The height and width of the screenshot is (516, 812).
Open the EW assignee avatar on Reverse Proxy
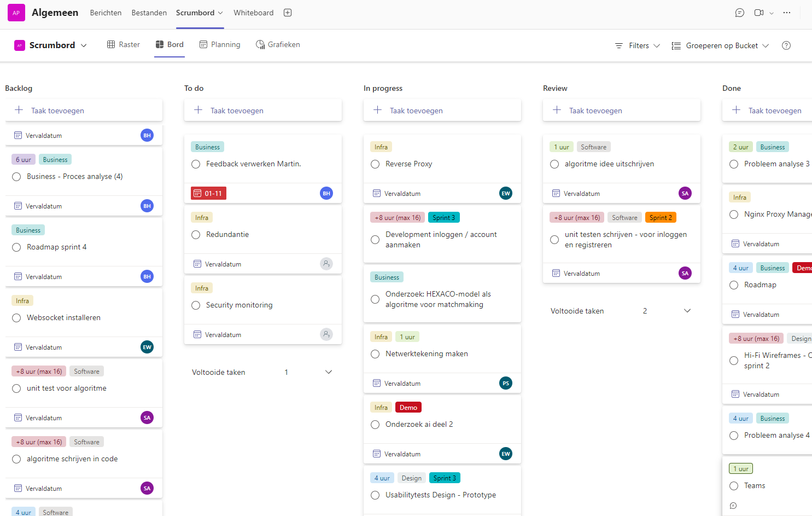[x=506, y=193]
